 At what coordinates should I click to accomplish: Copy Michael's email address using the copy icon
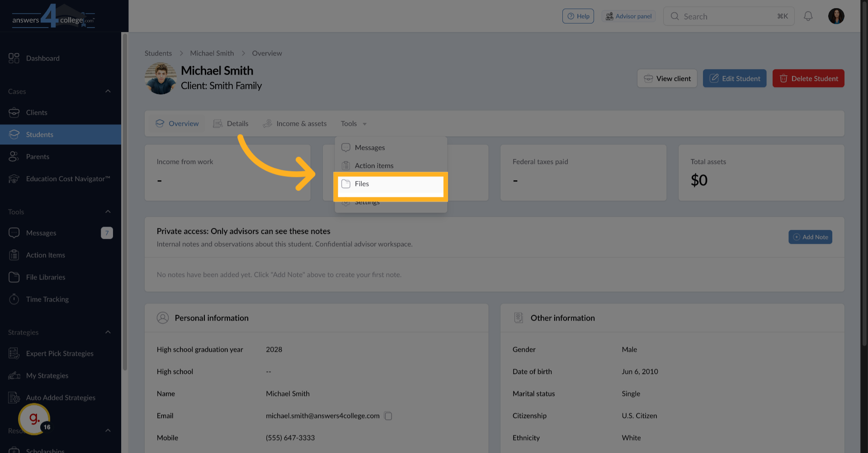(388, 416)
